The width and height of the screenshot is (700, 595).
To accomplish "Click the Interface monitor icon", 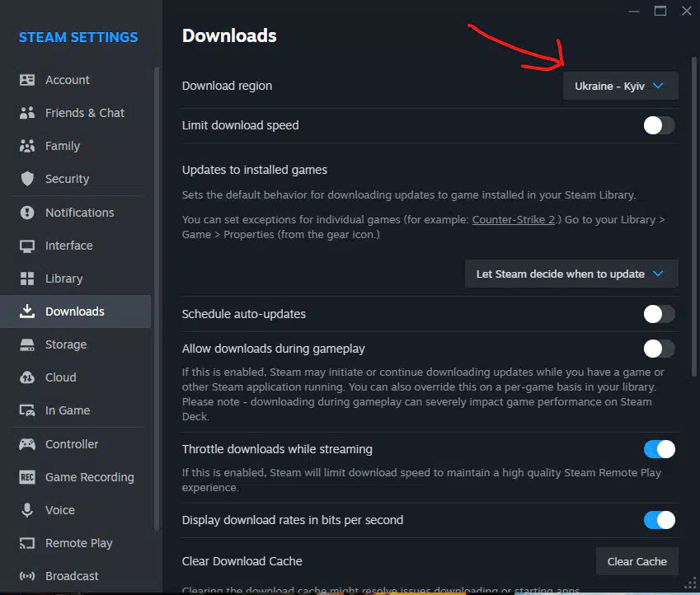I will click(x=27, y=246).
